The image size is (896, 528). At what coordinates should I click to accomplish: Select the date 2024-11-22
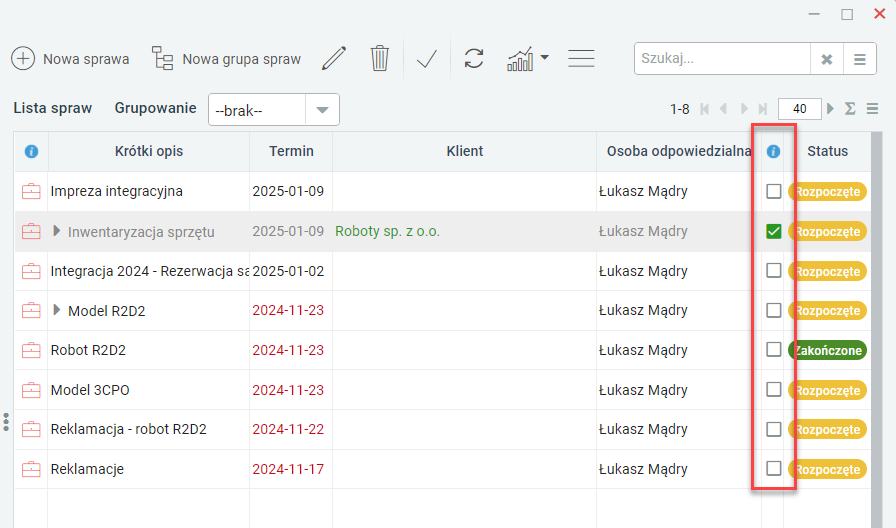click(288, 429)
